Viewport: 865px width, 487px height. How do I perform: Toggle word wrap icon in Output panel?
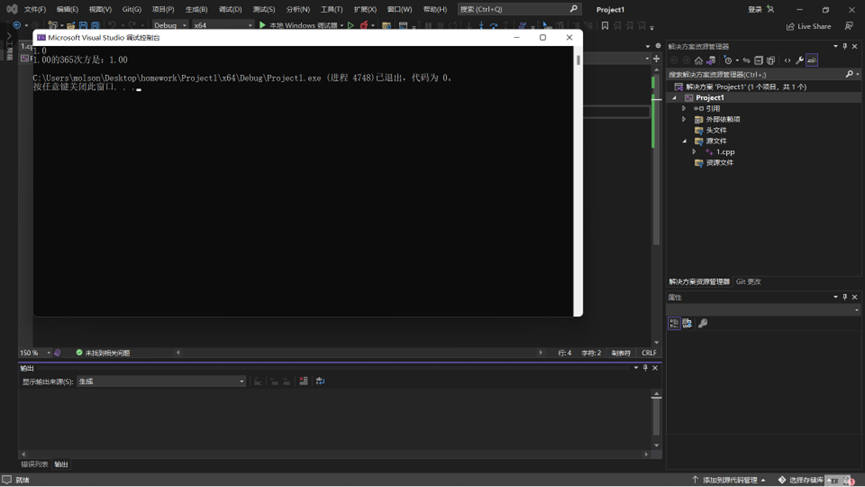[x=320, y=381]
